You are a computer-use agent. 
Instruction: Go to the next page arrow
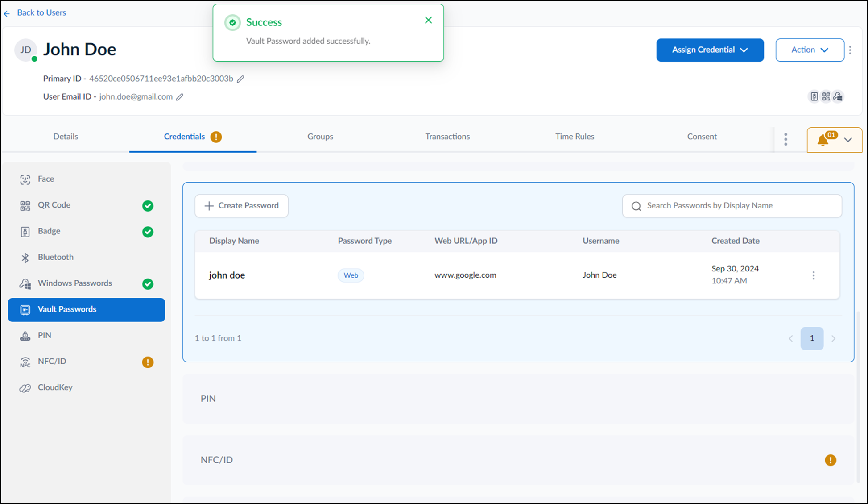tap(833, 338)
